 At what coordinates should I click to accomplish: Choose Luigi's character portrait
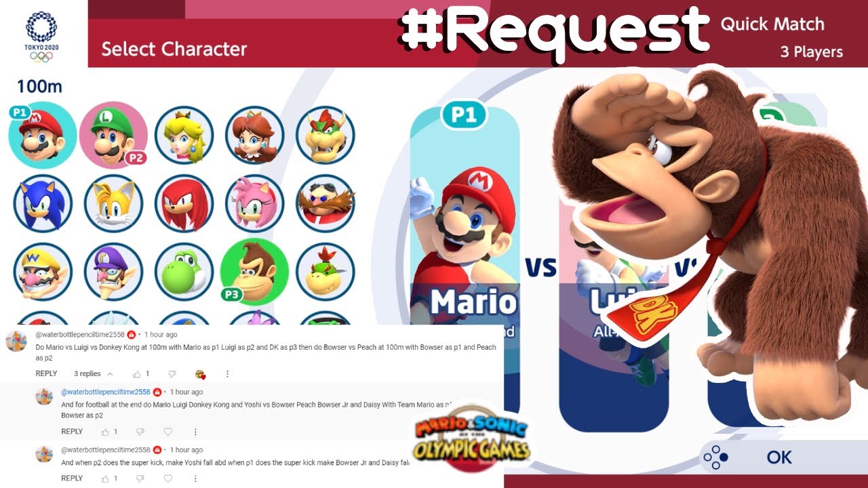point(113,135)
